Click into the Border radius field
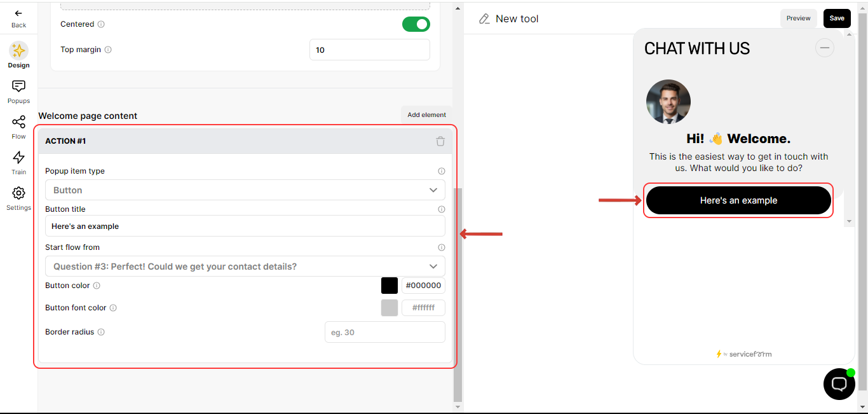 click(x=385, y=332)
